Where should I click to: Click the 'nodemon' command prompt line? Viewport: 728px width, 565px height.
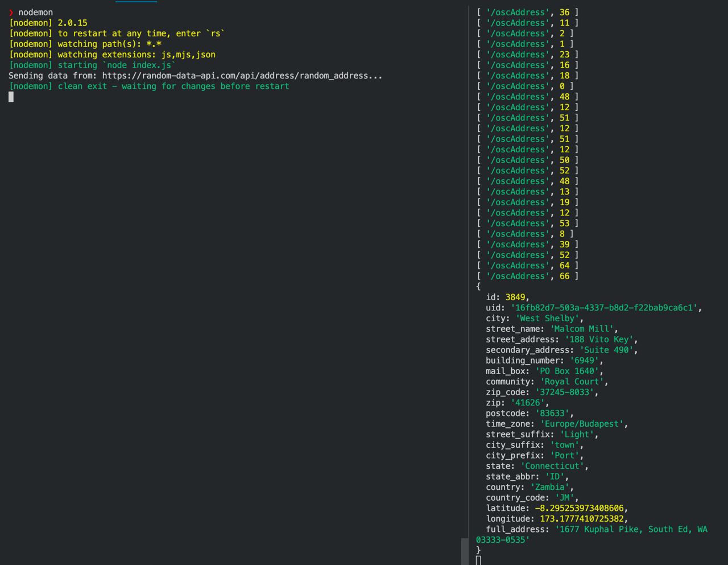(x=31, y=13)
